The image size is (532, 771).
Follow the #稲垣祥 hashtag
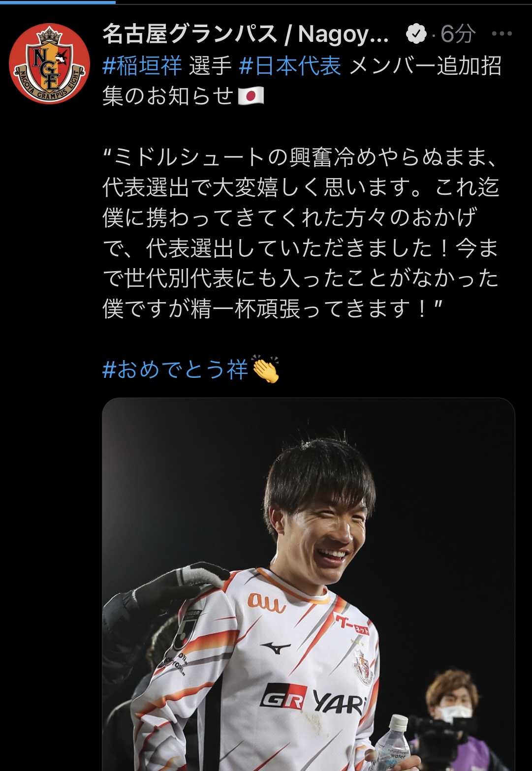[142, 65]
